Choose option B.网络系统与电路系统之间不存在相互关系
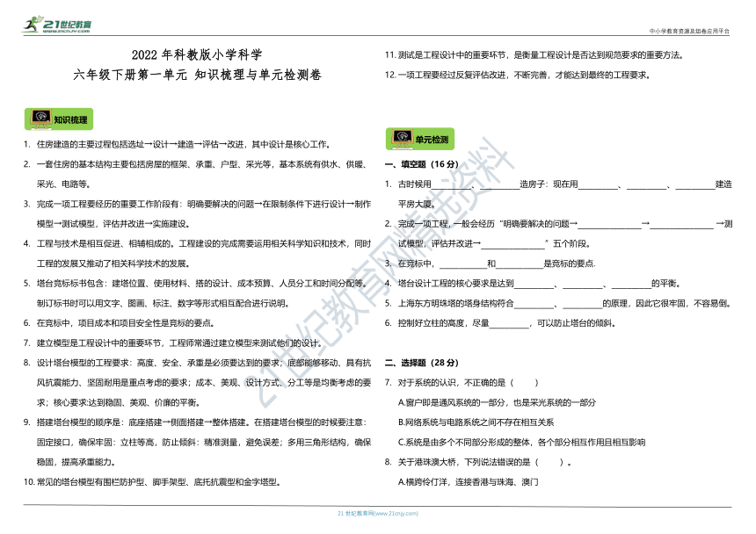Screen dimensions: 756x534 pos(476,422)
